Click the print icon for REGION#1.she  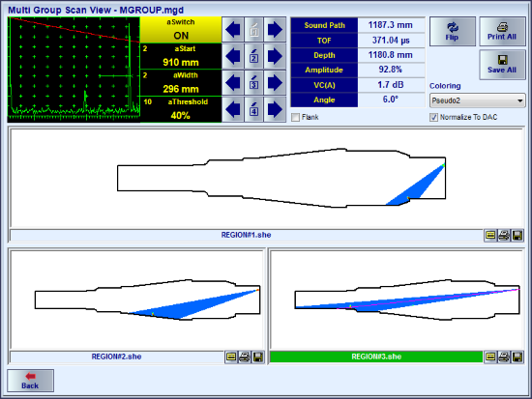coord(504,236)
